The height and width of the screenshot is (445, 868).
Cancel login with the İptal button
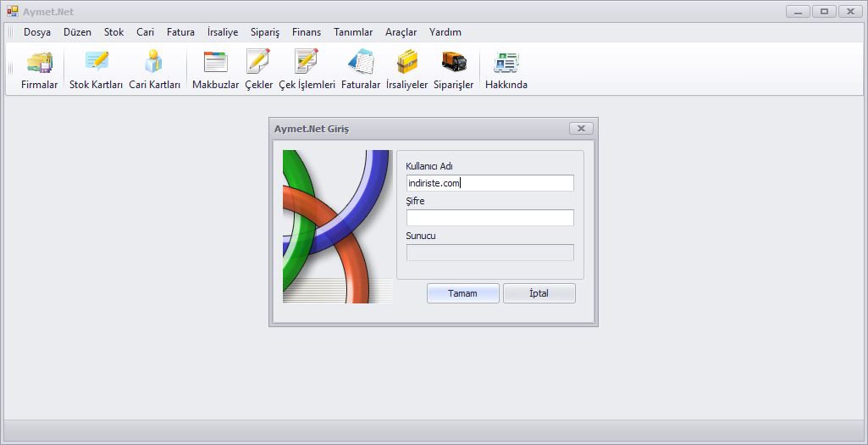tap(539, 293)
